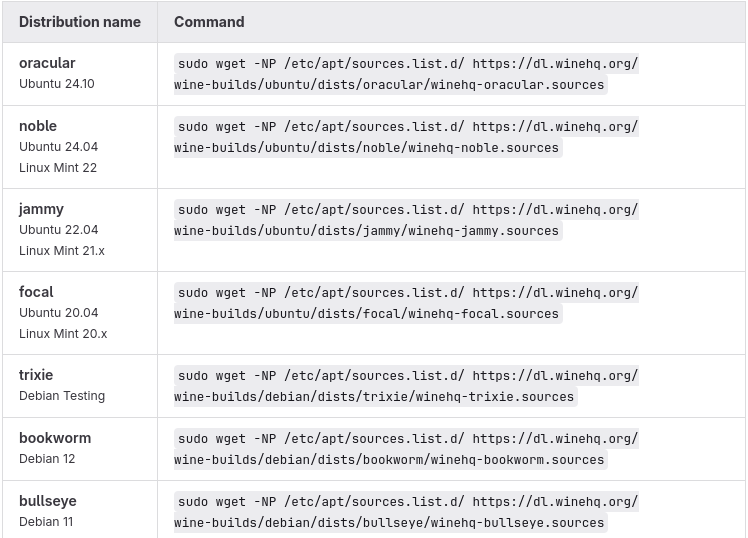Click the focal wget command code
The image size is (748, 538).
coord(406,303)
